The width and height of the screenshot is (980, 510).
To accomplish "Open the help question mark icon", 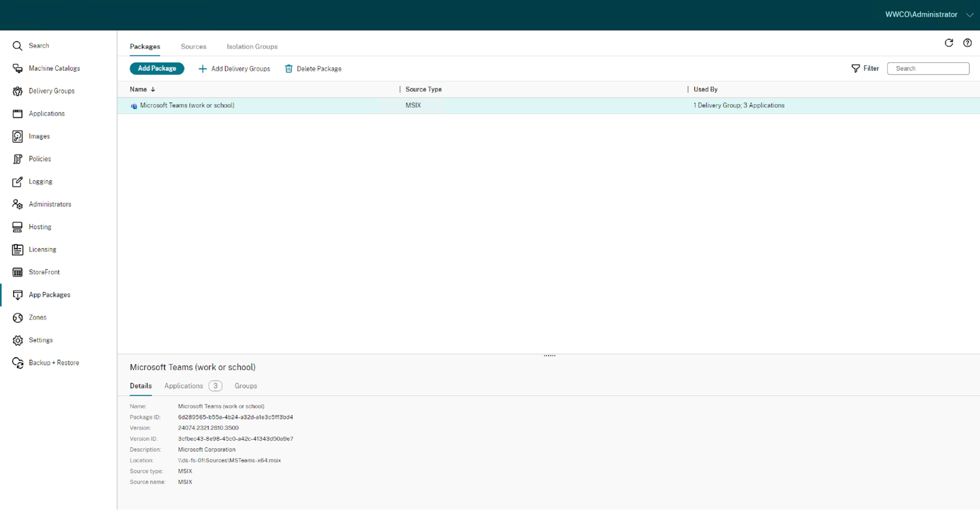I will 967,43.
